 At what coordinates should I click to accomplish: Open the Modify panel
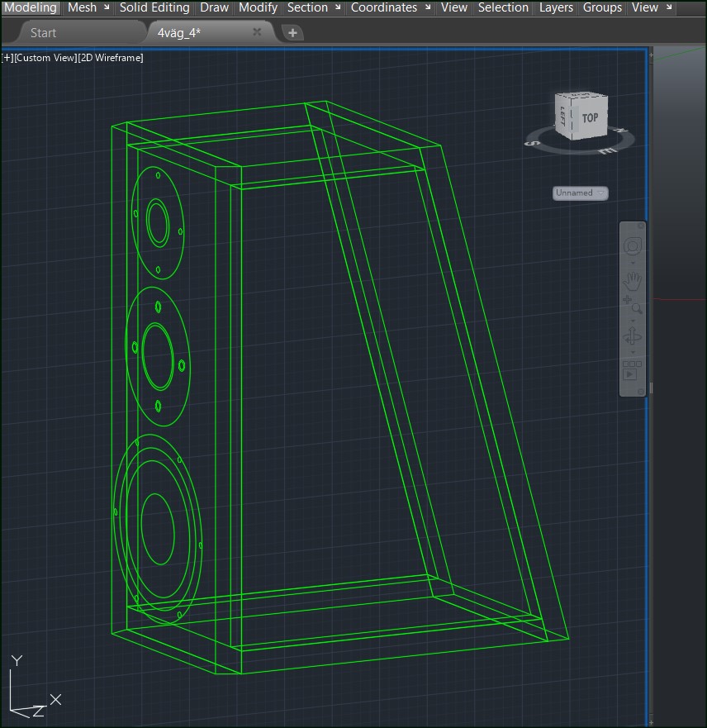click(x=258, y=7)
